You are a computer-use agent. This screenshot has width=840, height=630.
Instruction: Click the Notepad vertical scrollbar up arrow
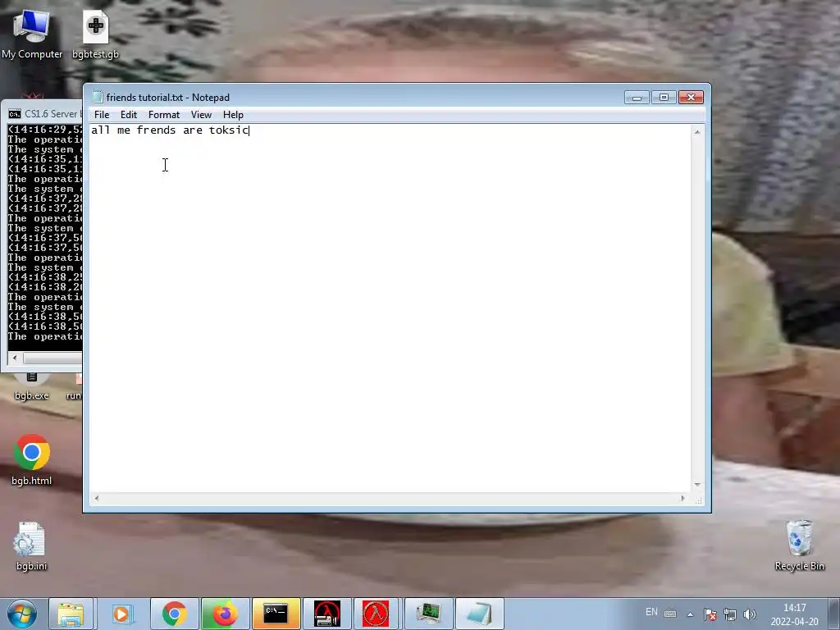697,132
